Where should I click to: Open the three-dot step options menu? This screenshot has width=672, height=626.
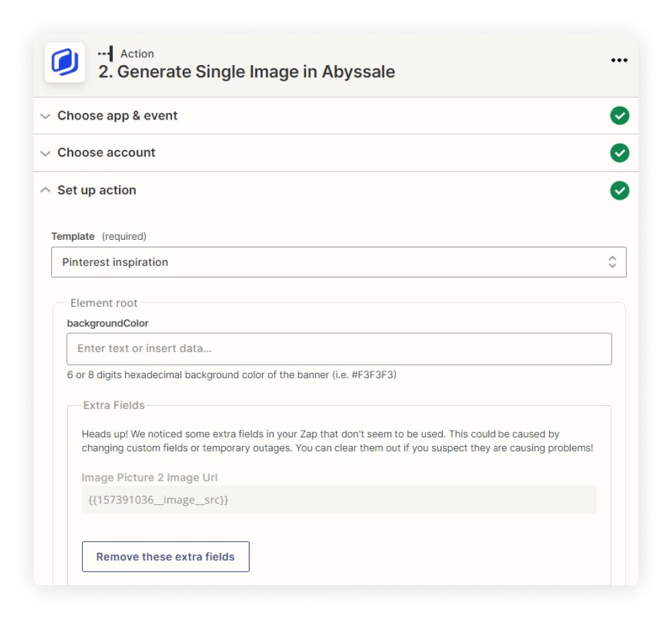(x=620, y=60)
